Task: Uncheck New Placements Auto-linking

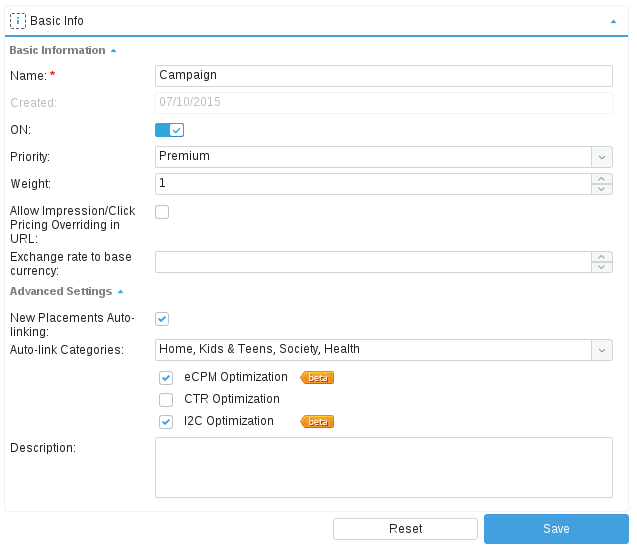Action: [162, 318]
